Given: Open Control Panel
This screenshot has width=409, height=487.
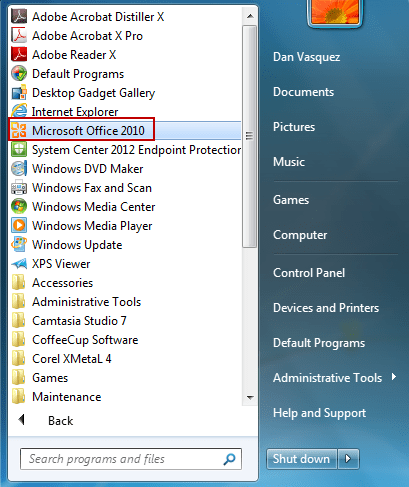Looking at the screenshot, I should 309,273.
